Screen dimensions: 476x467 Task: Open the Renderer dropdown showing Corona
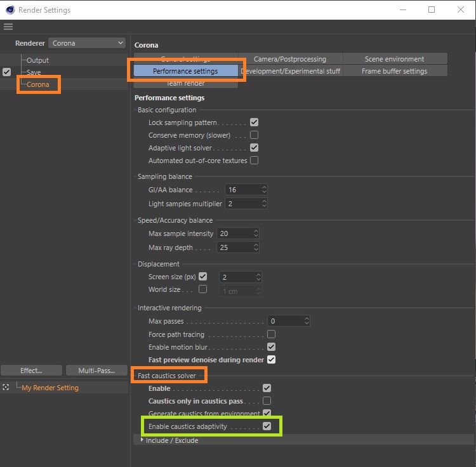87,43
